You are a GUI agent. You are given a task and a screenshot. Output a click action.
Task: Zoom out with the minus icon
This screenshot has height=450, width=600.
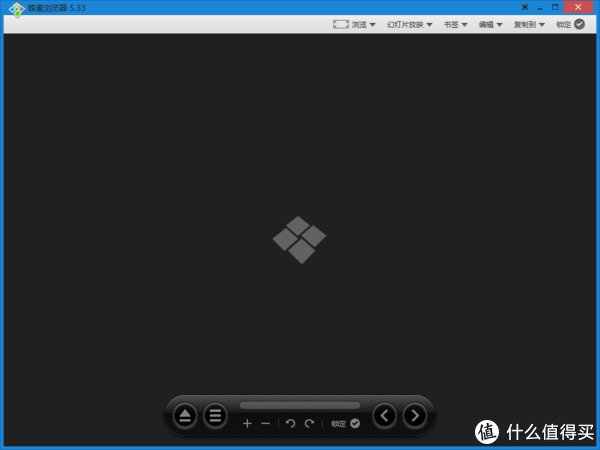265,424
